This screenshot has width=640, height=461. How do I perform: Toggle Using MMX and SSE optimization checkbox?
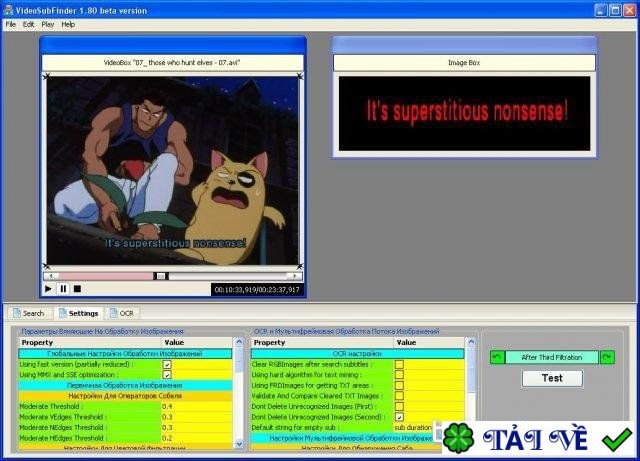click(167, 374)
